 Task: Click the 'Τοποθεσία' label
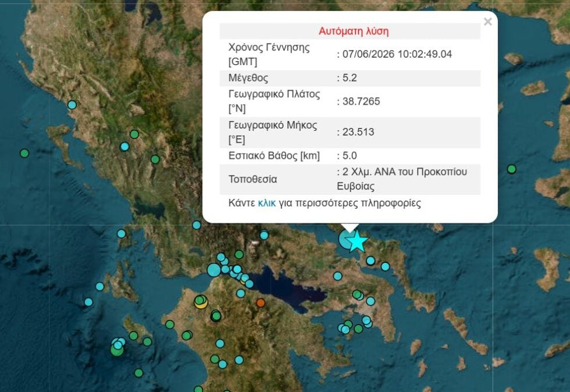point(252,179)
